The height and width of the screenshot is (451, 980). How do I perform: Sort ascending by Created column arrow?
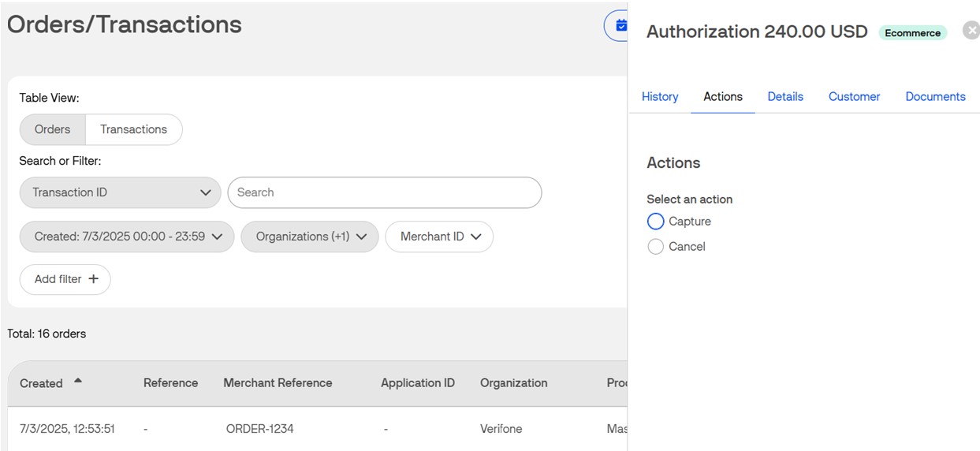point(77,381)
